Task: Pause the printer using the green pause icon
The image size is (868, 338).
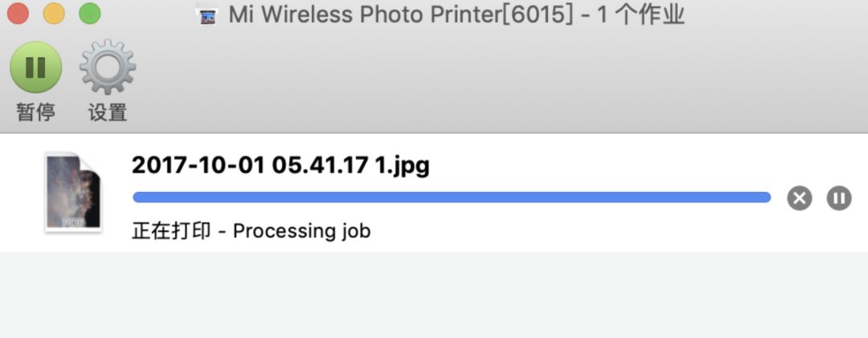Action: coord(35,67)
